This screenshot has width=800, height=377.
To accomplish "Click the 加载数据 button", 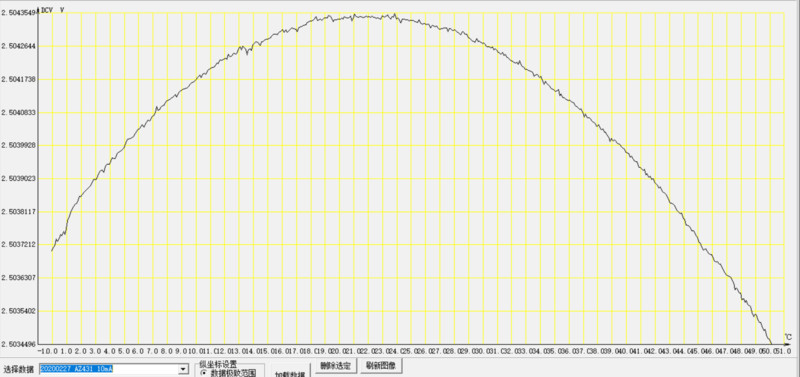I will 289,374.
